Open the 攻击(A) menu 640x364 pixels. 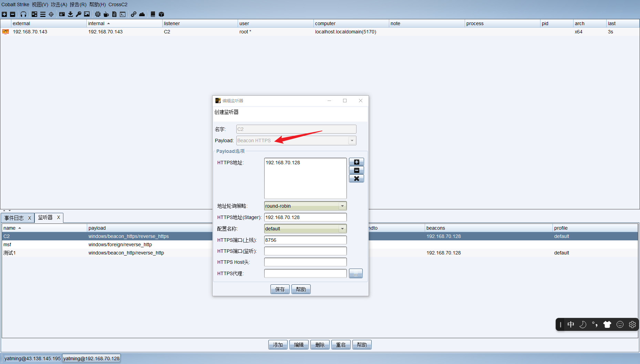click(x=59, y=4)
